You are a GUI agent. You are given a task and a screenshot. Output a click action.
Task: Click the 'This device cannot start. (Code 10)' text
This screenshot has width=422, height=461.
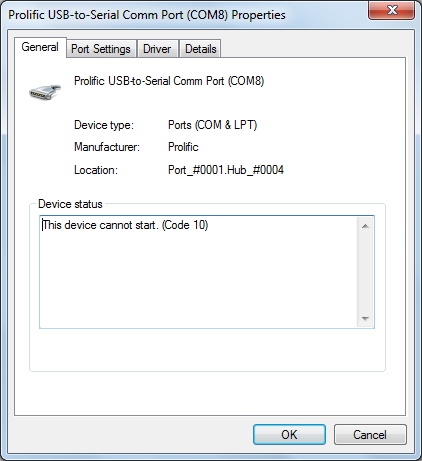pos(125,225)
